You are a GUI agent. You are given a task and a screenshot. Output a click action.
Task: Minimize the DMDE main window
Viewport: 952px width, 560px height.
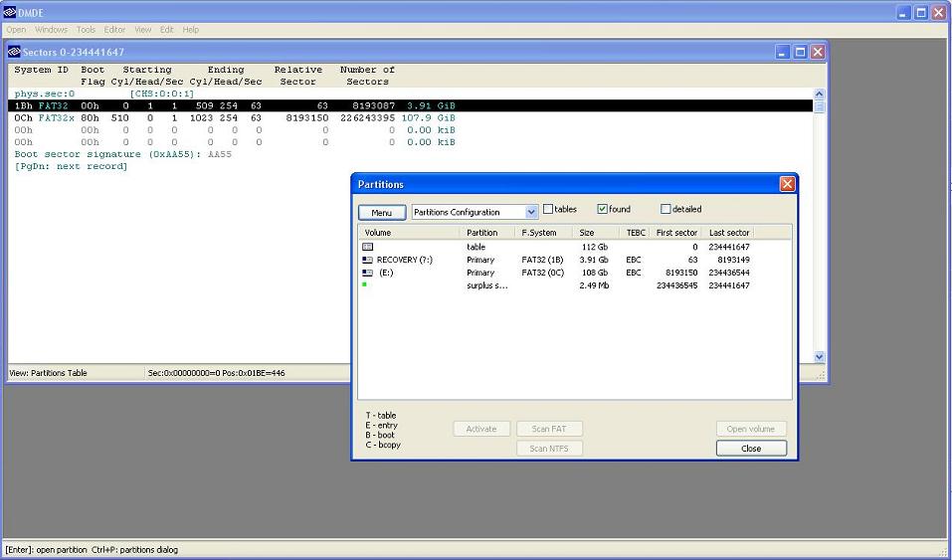pyautogui.click(x=903, y=12)
